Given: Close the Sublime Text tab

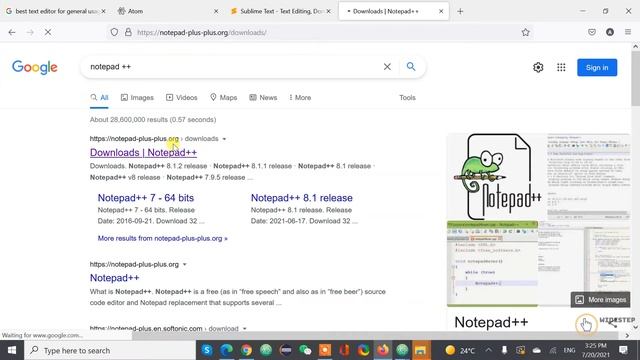Looking at the screenshot, I should pos(329,11).
